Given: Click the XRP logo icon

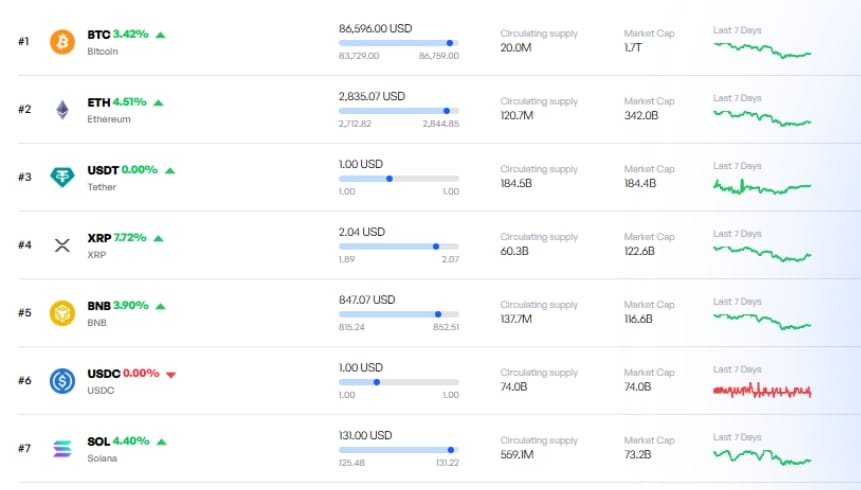Looking at the screenshot, I should [62, 245].
